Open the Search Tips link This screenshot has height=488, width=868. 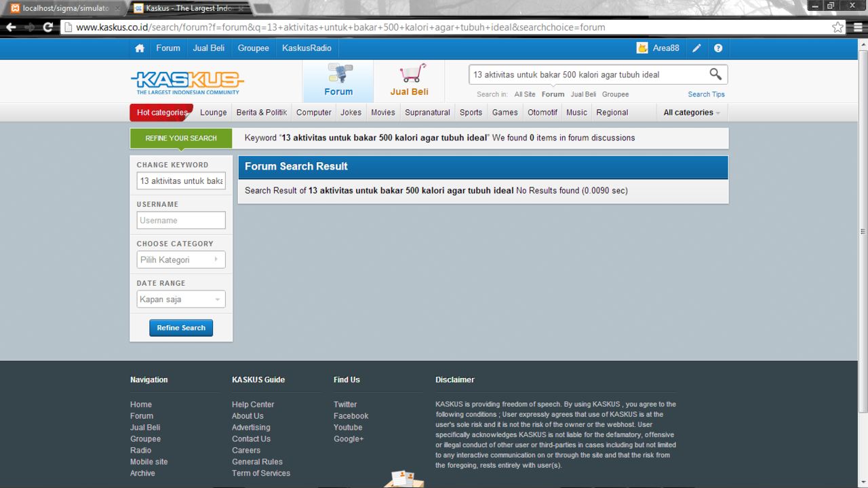tap(706, 94)
